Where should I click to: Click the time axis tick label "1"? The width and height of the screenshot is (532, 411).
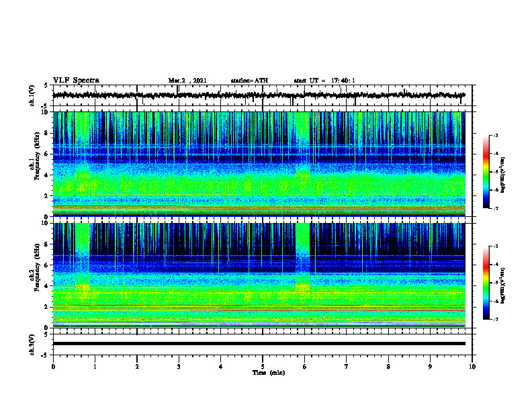coord(95,367)
